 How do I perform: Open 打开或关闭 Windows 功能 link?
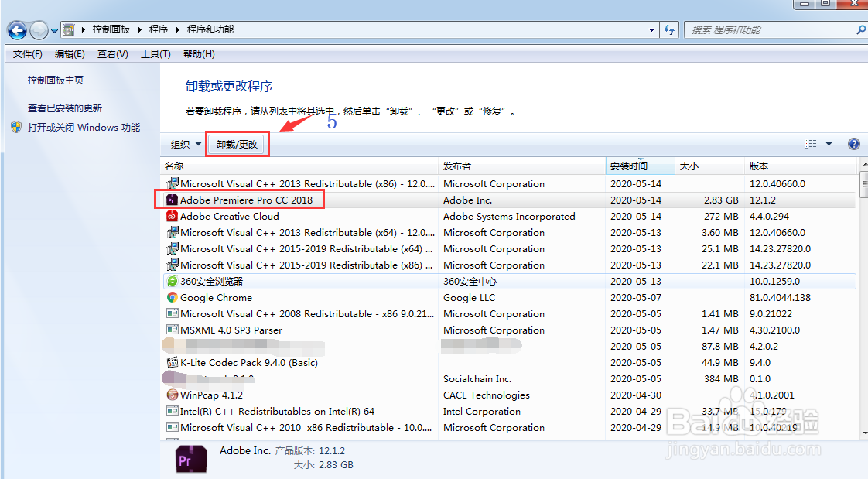coord(84,128)
